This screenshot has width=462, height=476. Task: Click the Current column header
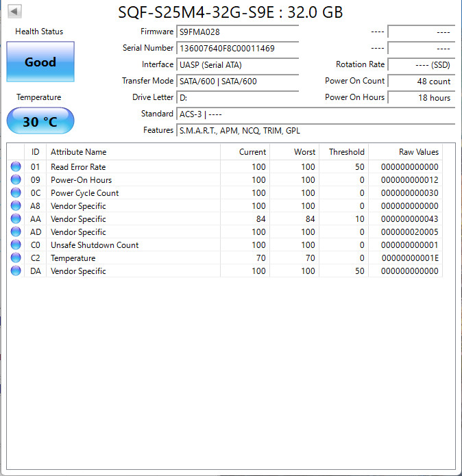(x=245, y=152)
